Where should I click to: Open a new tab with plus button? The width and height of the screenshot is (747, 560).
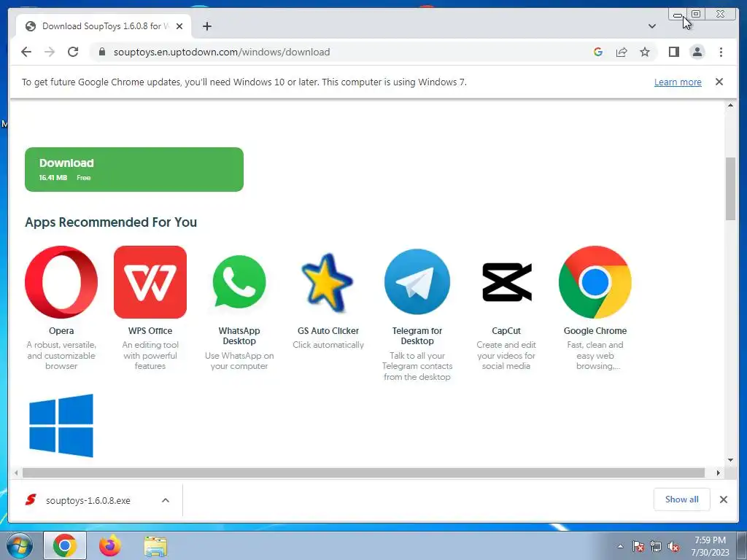[x=206, y=26]
